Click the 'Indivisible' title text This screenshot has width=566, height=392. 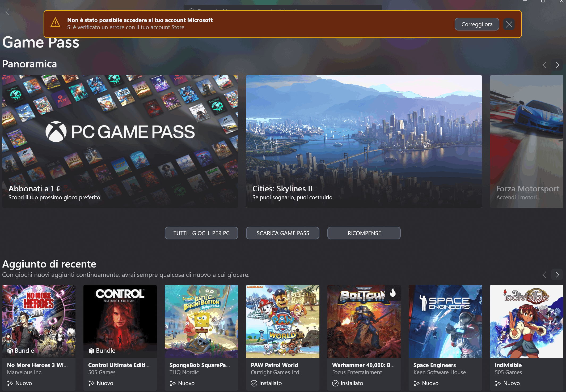[508, 365]
